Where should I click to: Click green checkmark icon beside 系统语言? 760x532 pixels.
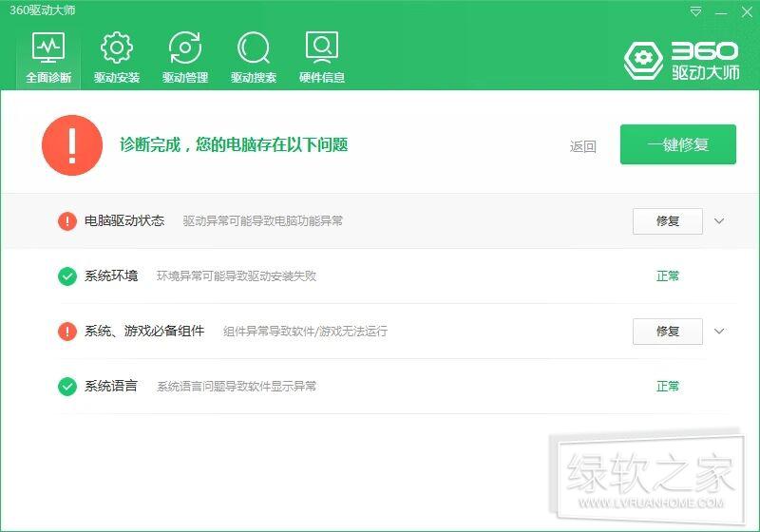click(67, 387)
